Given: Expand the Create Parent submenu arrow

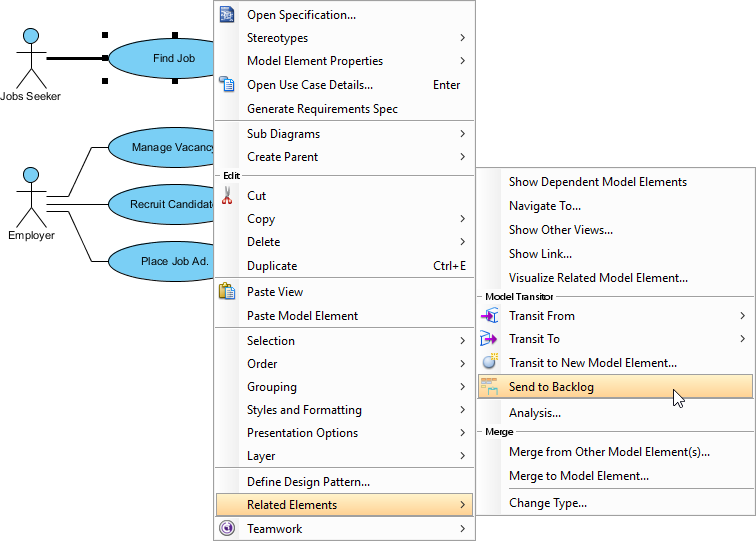Looking at the screenshot, I should point(462,157).
